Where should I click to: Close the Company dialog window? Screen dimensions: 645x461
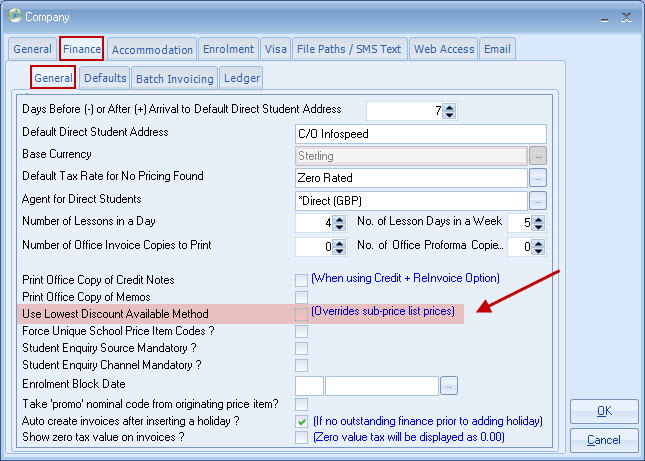(626, 16)
